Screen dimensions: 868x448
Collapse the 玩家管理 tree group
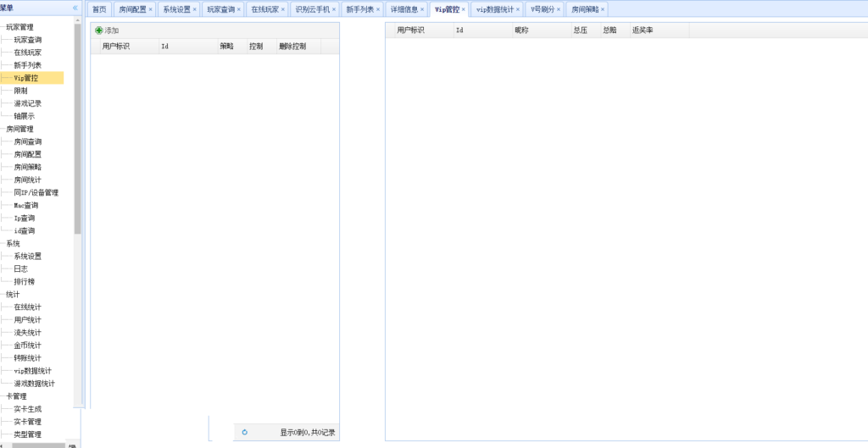[19, 27]
